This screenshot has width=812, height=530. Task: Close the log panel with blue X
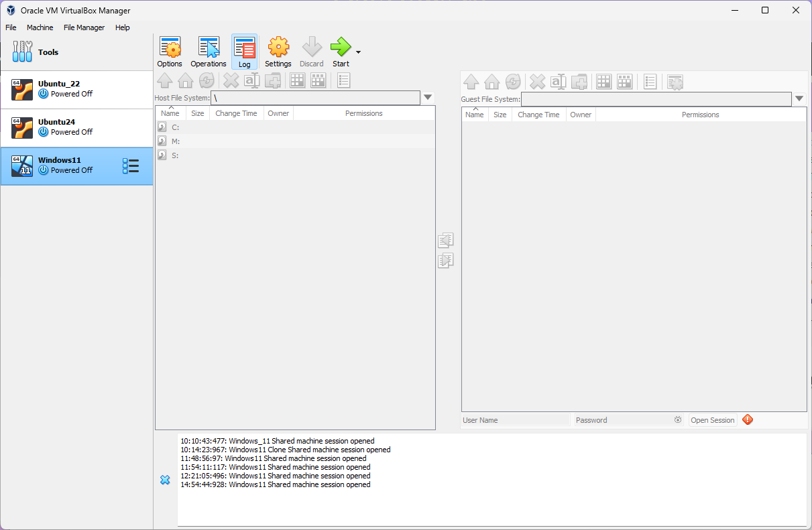pyautogui.click(x=165, y=480)
